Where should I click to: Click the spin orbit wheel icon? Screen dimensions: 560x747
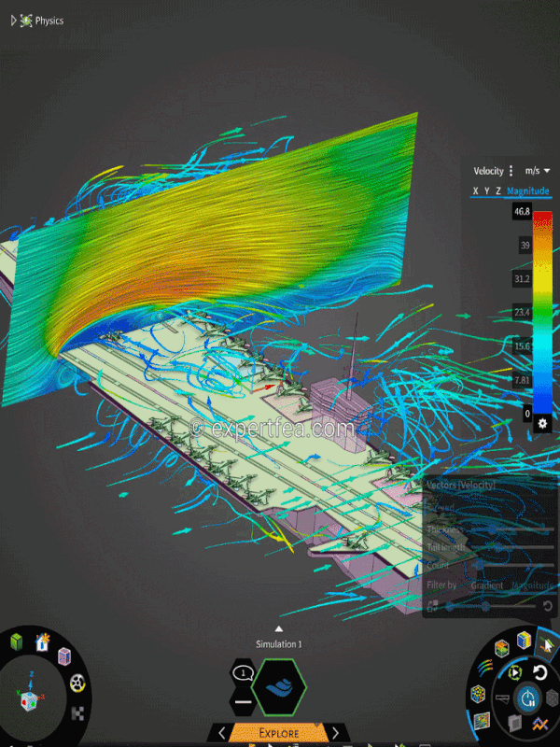tap(77, 684)
